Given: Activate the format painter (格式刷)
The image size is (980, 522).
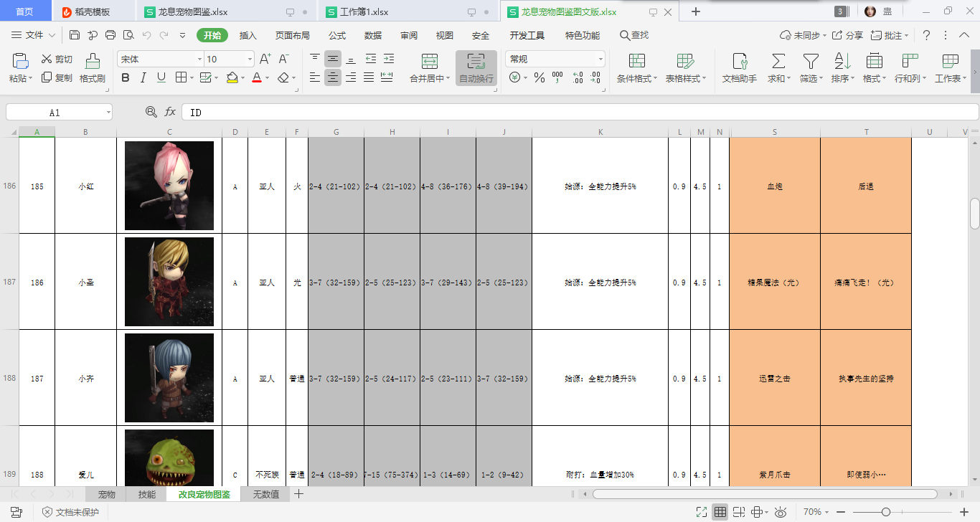Looking at the screenshot, I should 93,68.
